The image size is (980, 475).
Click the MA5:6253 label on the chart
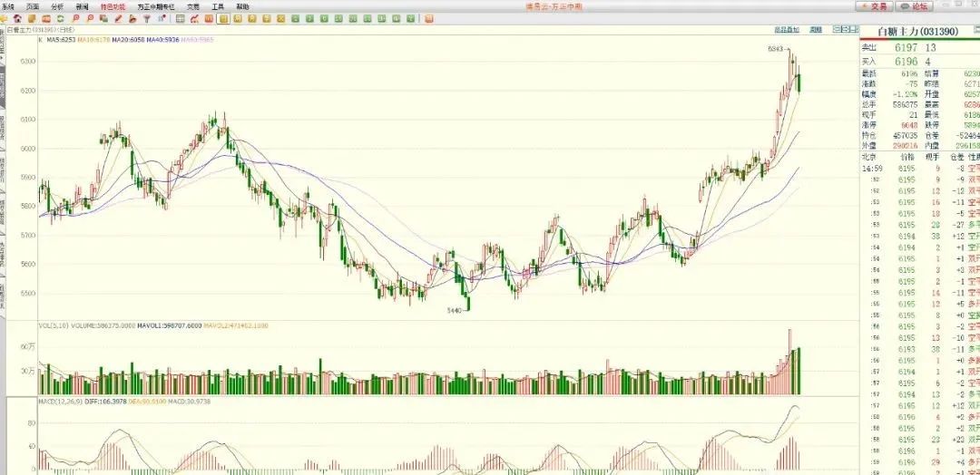click(62, 39)
